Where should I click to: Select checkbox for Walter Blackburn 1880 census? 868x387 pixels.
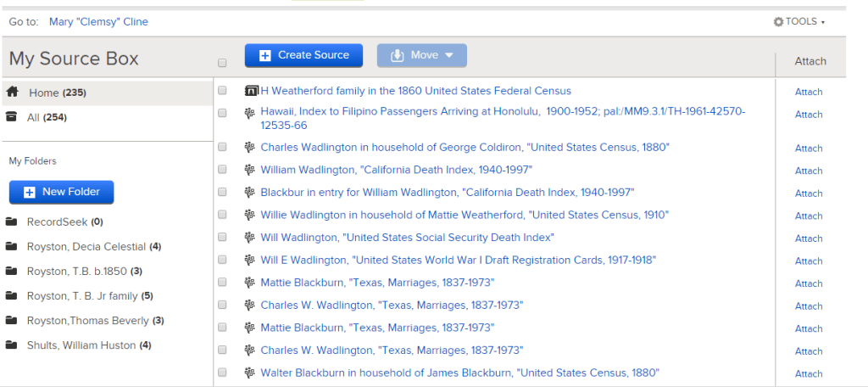[x=222, y=372]
